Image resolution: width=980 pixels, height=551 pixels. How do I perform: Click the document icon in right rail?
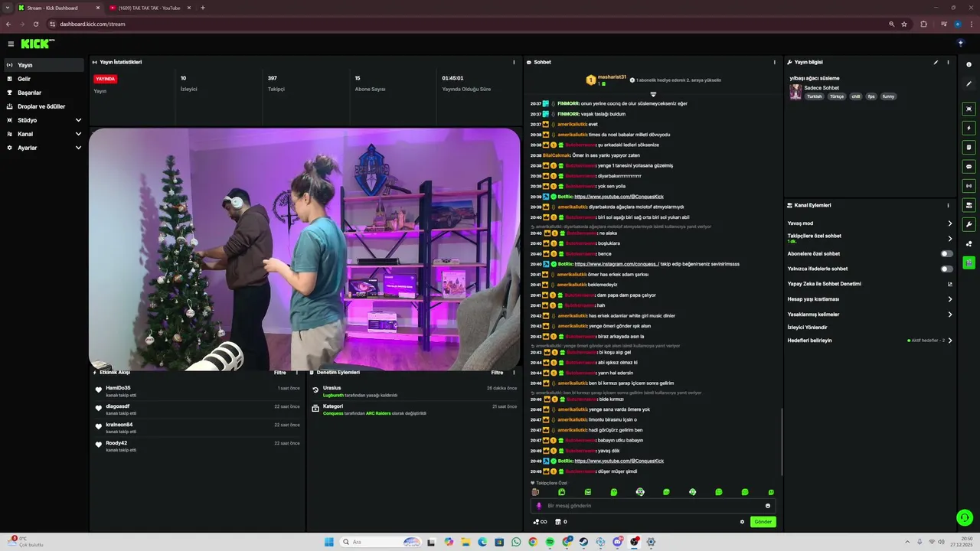click(969, 147)
